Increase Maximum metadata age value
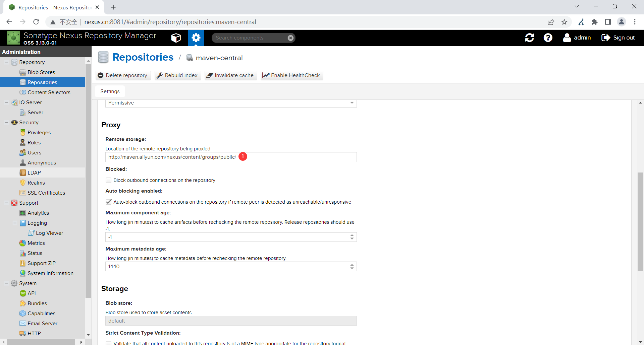 pos(352,265)
